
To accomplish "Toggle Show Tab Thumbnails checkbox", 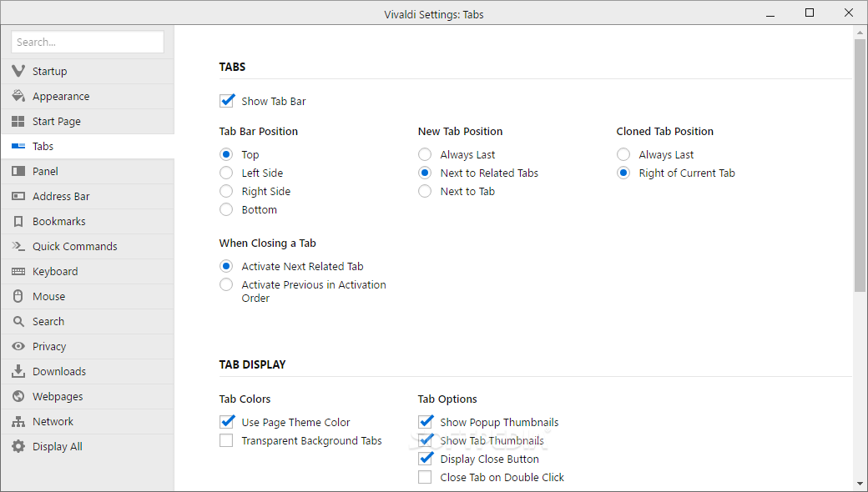I will [x=425, y=440].
